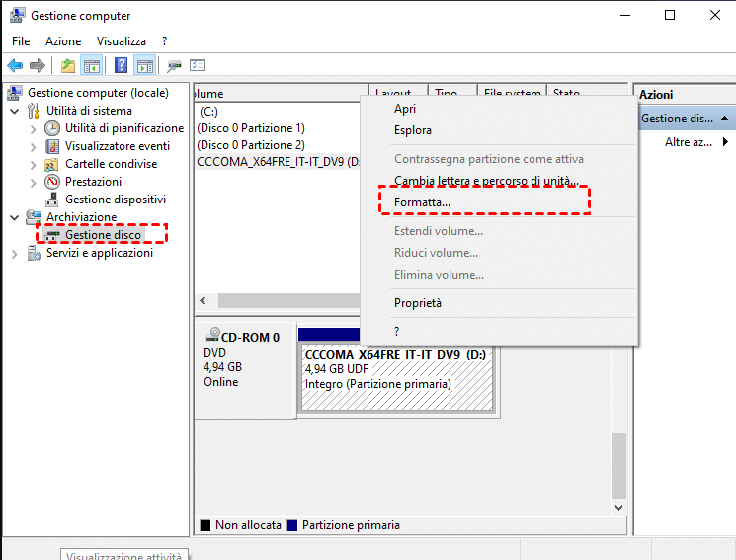Click the Up one level folder icon
This screenshot has width=736, height=560.
(x=68, y=66)
